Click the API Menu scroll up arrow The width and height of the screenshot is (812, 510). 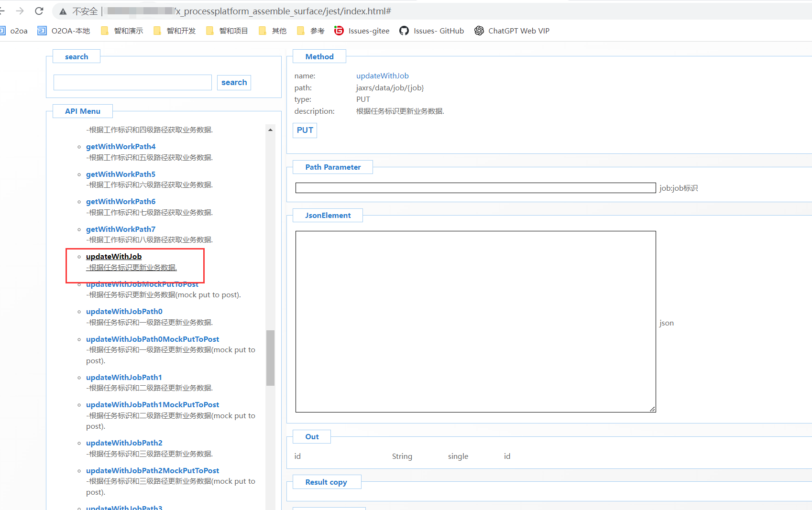coord(270,130)
